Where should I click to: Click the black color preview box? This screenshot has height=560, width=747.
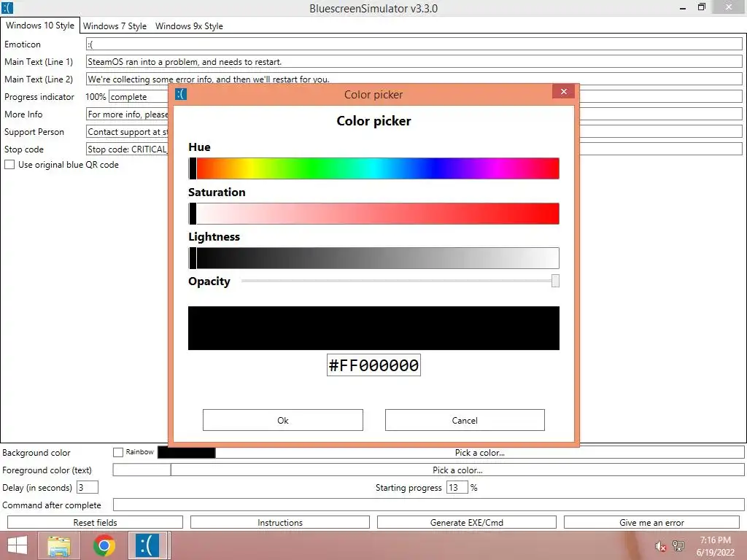tap(373, 328)
